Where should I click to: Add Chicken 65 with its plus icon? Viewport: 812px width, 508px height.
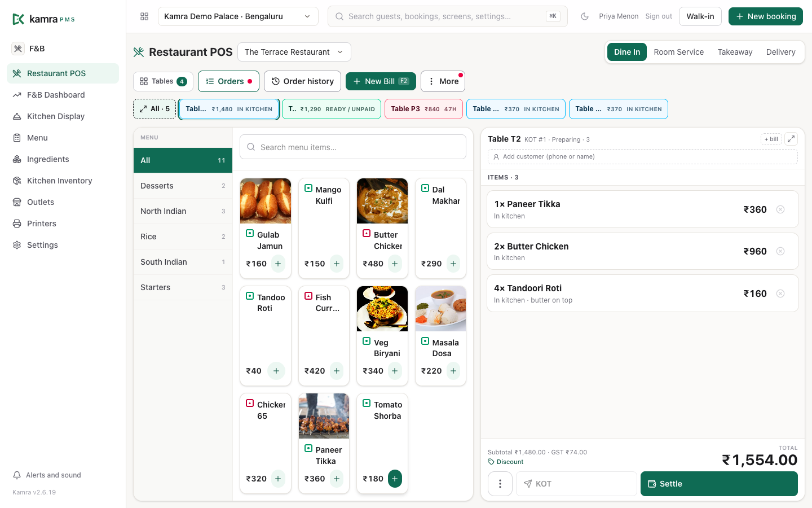[278, 479]
